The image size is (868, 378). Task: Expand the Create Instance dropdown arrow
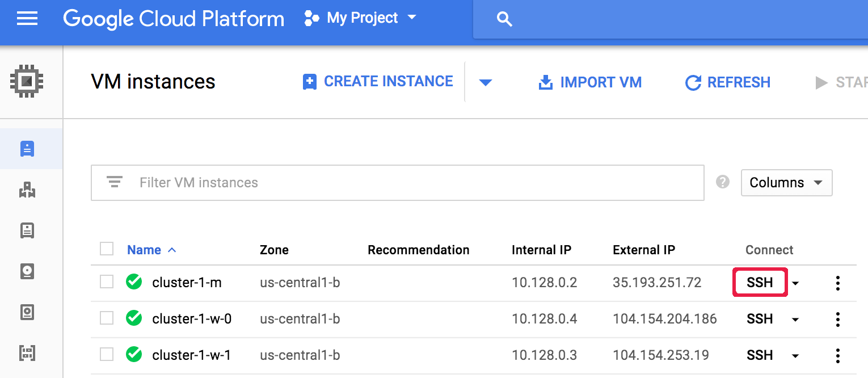tap(484, 83)
